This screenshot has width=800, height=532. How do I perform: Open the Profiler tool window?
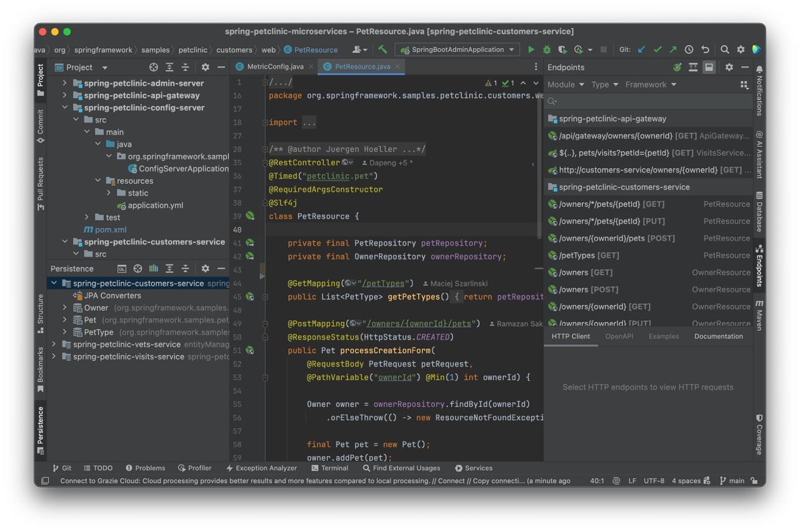tap(194, 468)
